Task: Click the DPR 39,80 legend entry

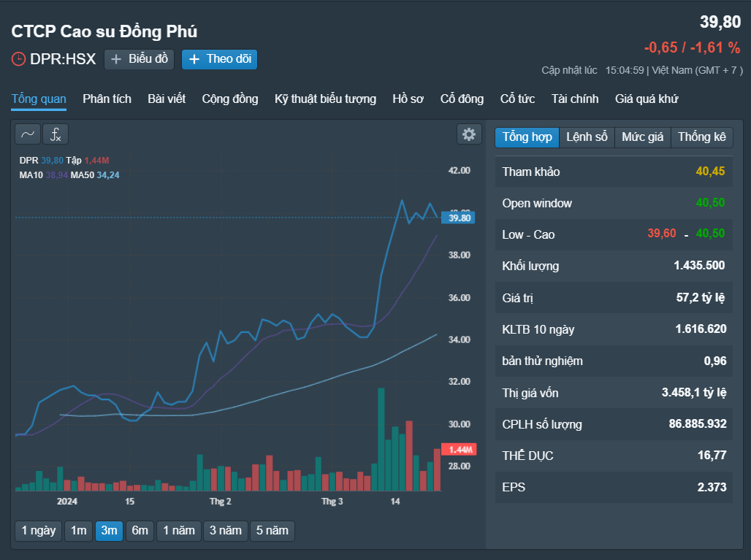Action: [x=41, y=161]
